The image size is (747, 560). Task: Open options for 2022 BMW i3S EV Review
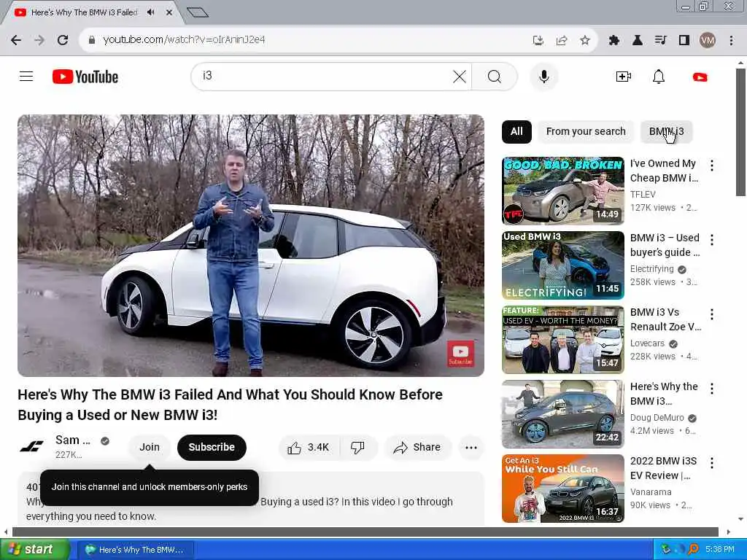pos(712,463)
